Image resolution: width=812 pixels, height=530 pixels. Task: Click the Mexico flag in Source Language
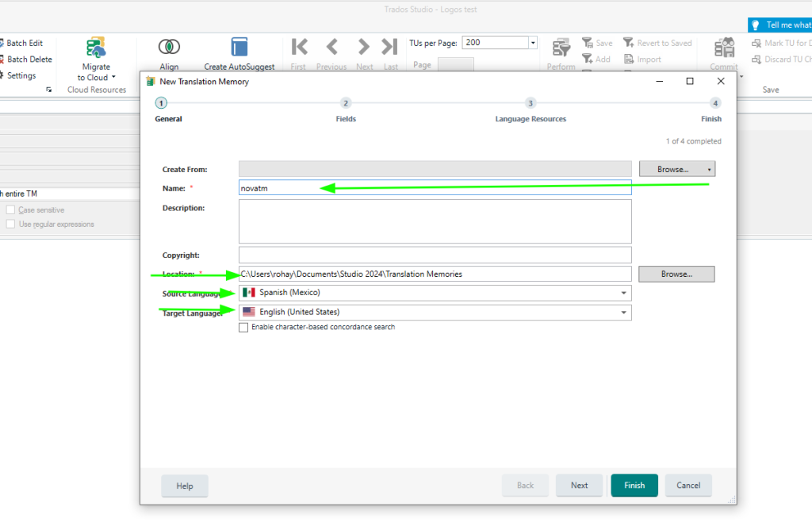(x=249, y=292)
